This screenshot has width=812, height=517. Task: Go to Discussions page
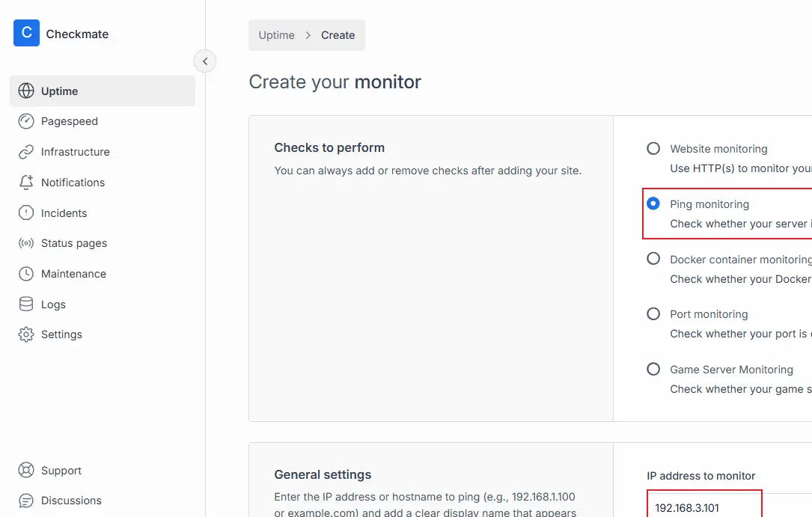point(71,501)
